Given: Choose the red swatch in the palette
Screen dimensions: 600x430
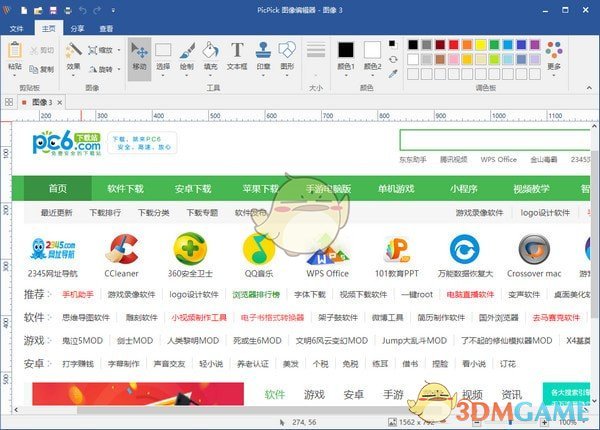Looking at the screenshot, I should point(454,45).
